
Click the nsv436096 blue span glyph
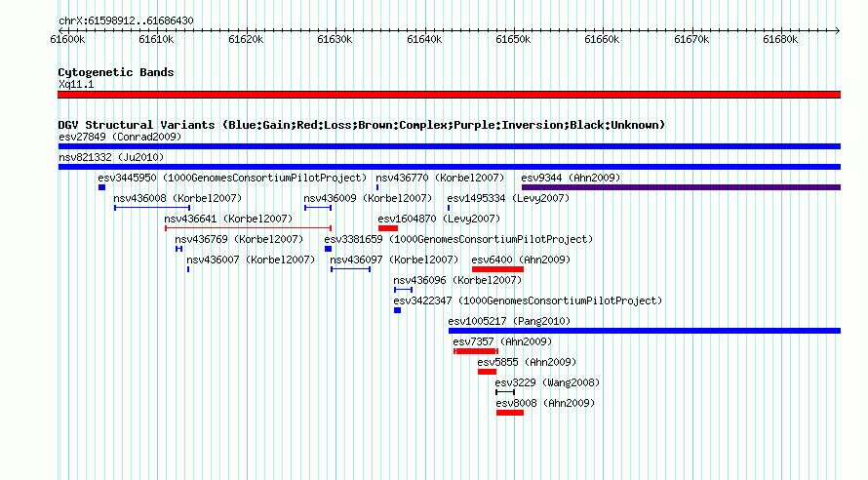(403, 290)
